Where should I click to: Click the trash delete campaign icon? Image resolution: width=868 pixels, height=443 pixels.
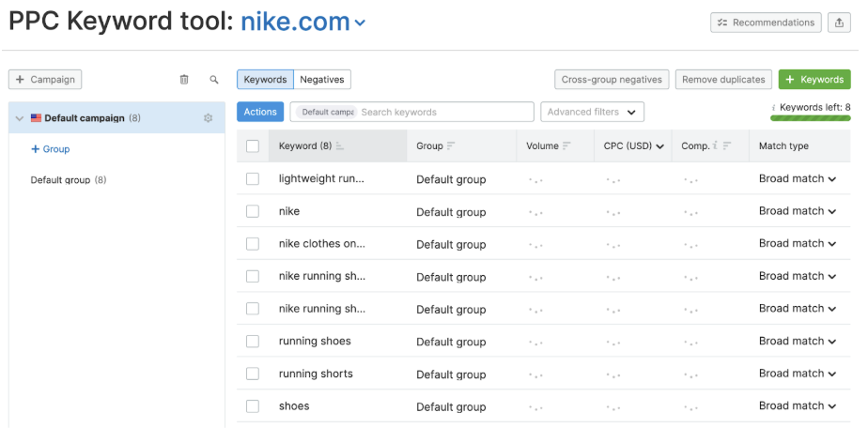point(184,80)
